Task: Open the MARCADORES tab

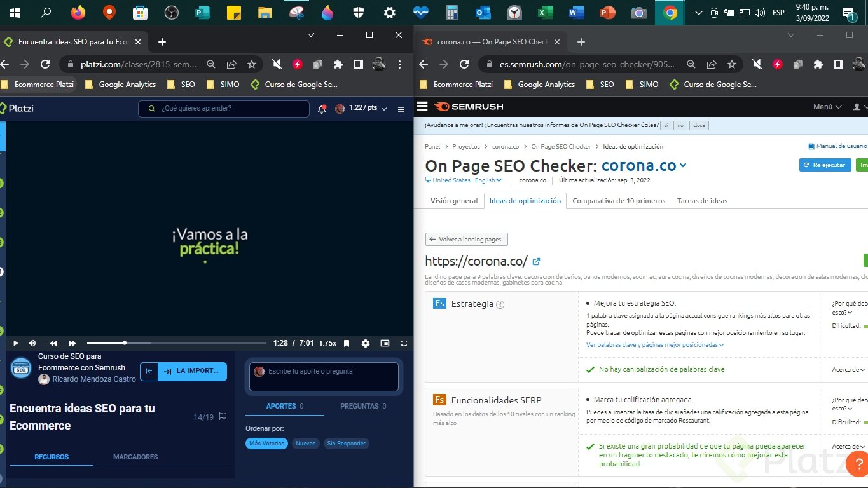Action: 135,457
